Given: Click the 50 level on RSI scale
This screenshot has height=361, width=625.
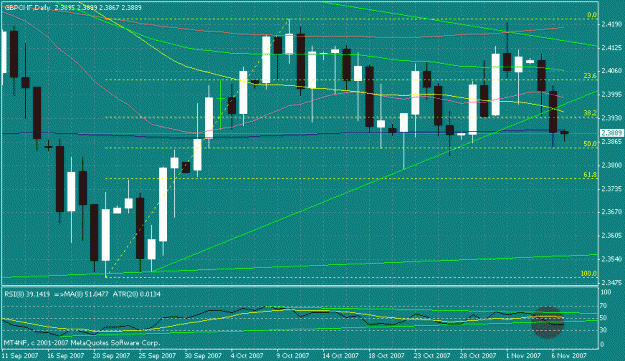Looking at the screenshot, I should click(x=604, y=318).
